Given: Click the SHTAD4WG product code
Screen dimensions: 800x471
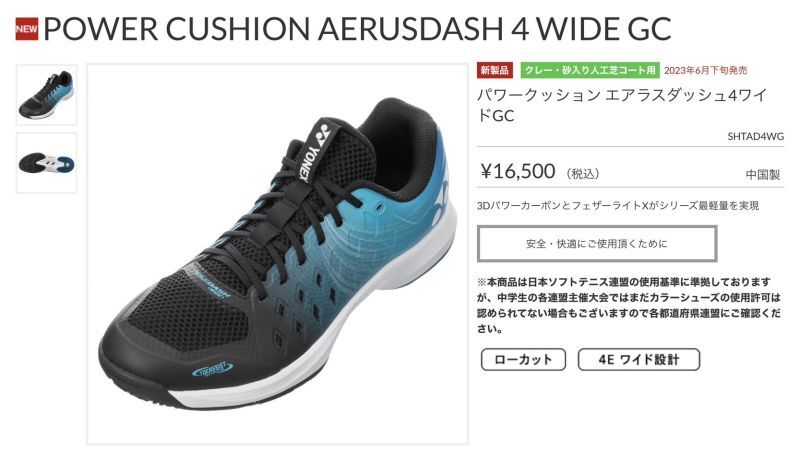Looking at the screenshot, I should (756, 136).
